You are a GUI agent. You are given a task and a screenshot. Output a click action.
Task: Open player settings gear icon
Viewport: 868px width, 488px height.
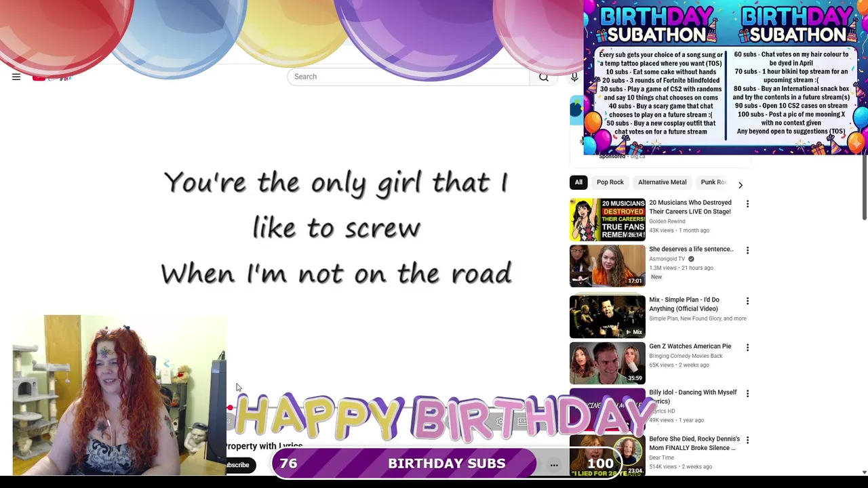[x=500, y=421]
